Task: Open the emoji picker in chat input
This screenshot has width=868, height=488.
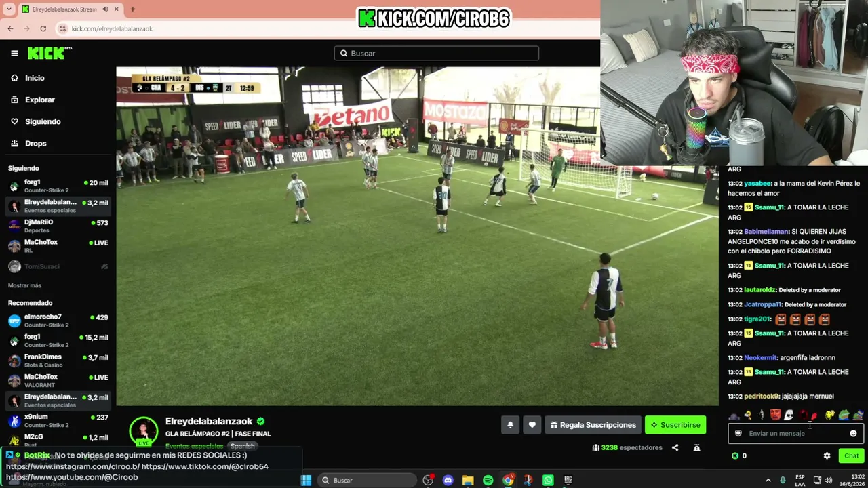Action: [853, 433]
